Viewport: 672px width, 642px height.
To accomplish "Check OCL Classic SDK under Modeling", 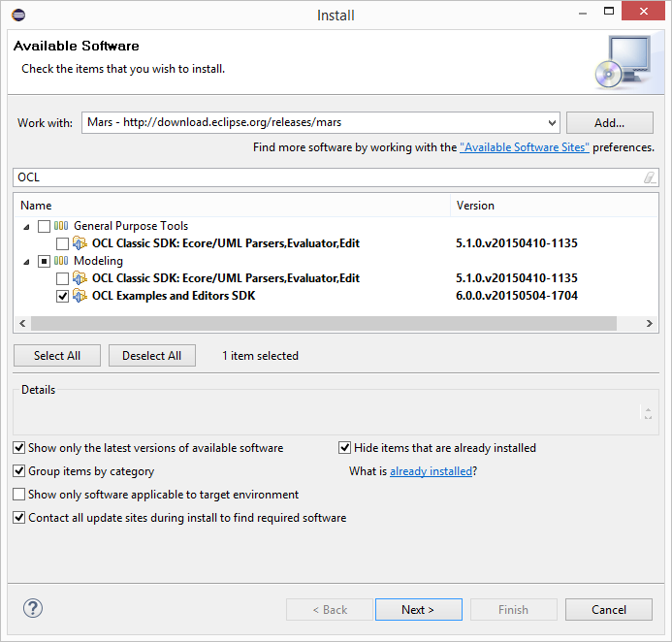I will pos(63,278).
